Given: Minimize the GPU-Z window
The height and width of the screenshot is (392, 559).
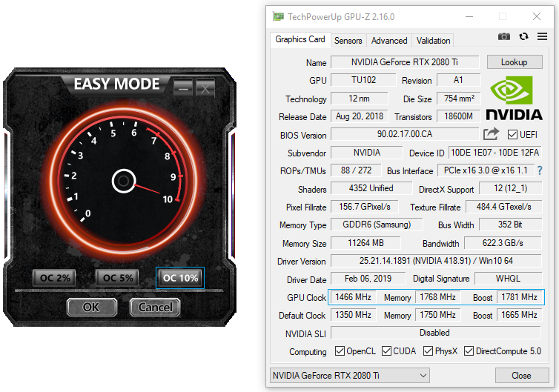Looking at the screenshot, I should [469, 16].
